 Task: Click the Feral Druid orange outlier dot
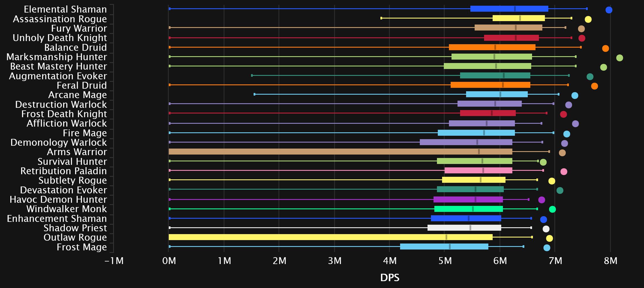[594, 86]
